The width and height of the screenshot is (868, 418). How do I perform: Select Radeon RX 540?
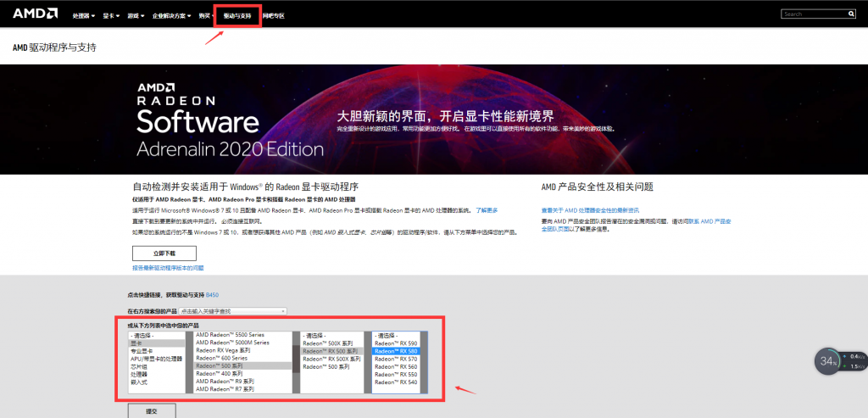click(397, 382)
